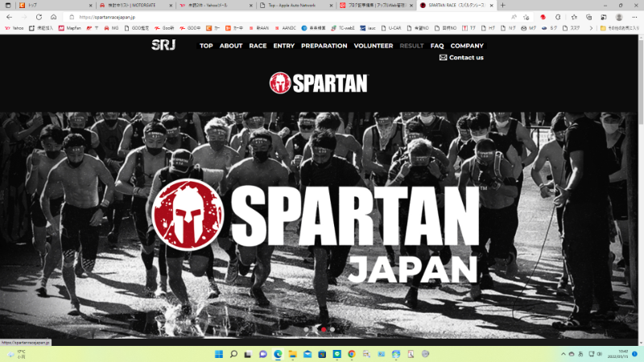Open Google Chrome from the taskbar
The width and height of the screenshot is (644, 362).
pyautogui.click(x=352, y=354)
